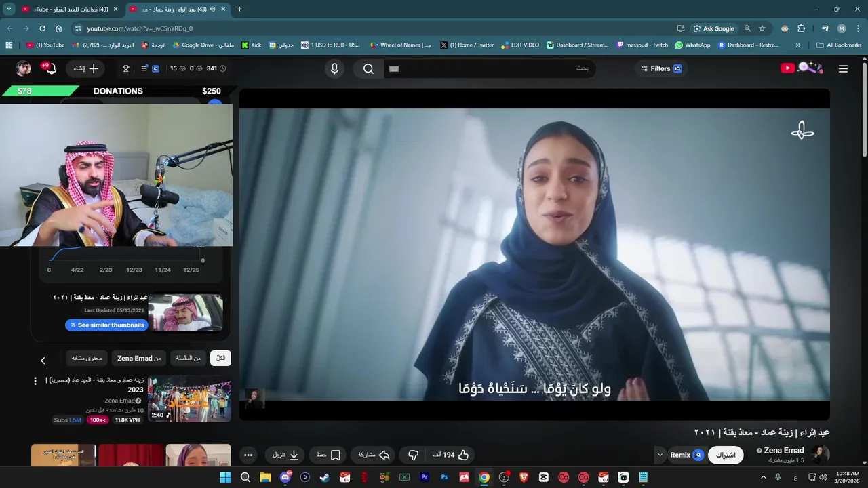Viewport: 868px width, 488px height.
Task: Click the watermark logo on video player
Action: coord(802,130)
